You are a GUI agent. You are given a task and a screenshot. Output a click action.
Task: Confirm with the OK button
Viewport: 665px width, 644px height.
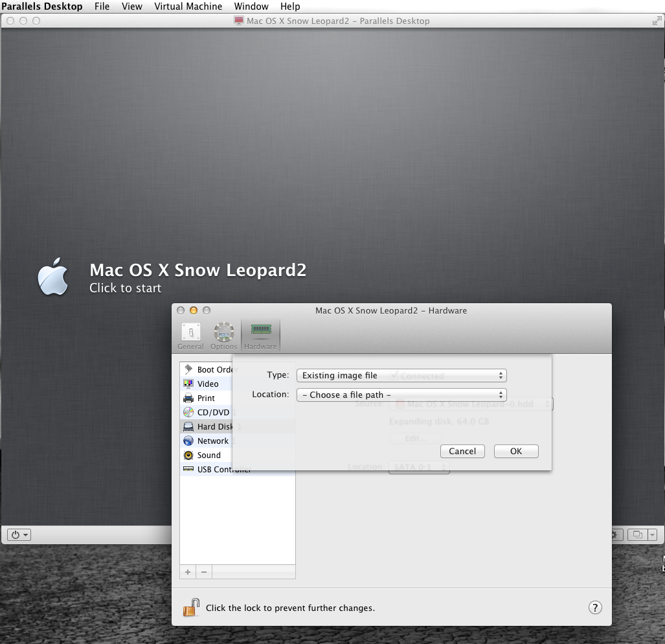click(x=516, y=451)
